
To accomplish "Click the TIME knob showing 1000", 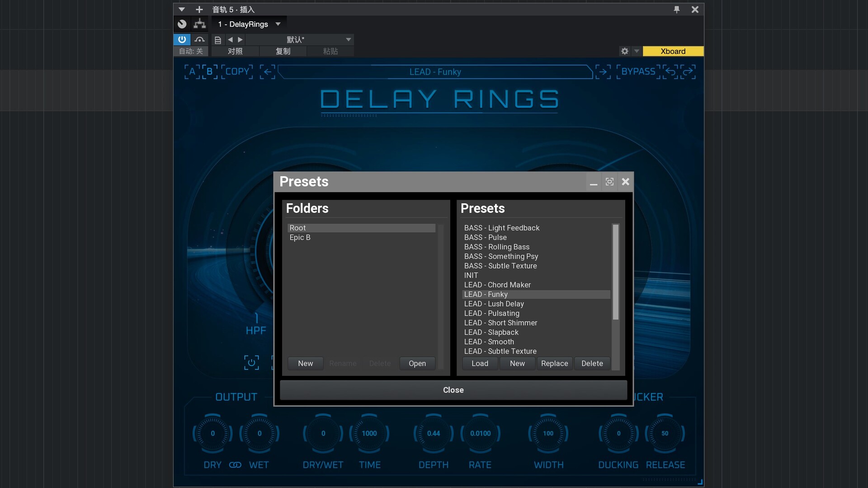I will [369, 434].
